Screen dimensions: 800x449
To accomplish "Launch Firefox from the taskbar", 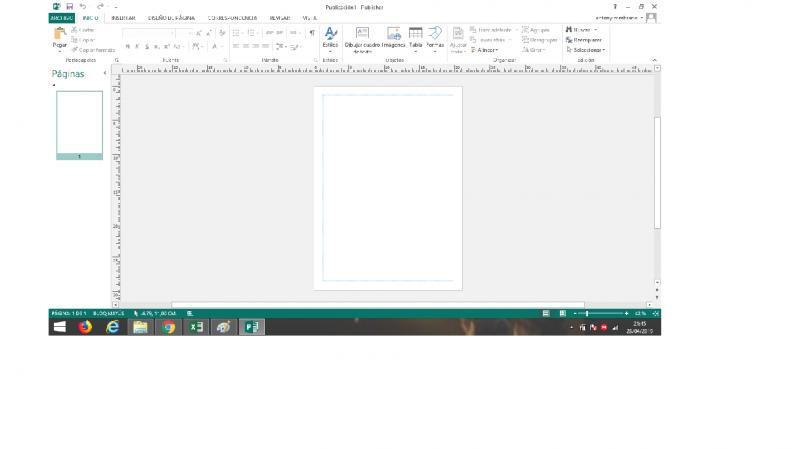I will (x=85, y=327).
